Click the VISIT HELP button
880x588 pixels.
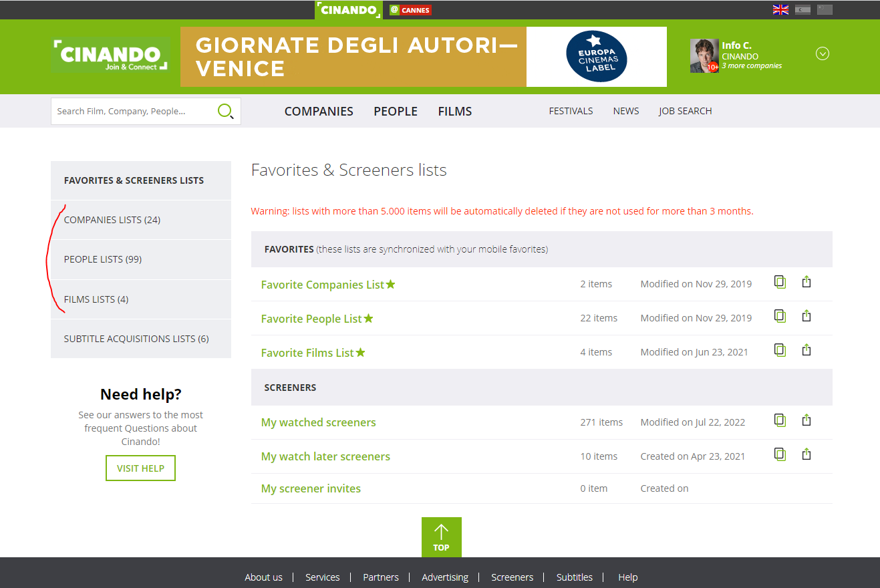[140, 468]
